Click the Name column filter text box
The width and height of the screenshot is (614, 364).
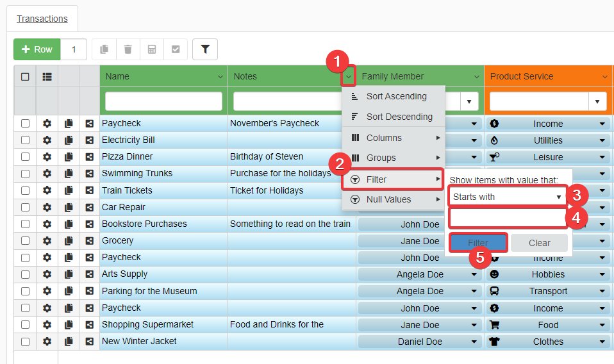pyautogui.click(x=163, y=101)
